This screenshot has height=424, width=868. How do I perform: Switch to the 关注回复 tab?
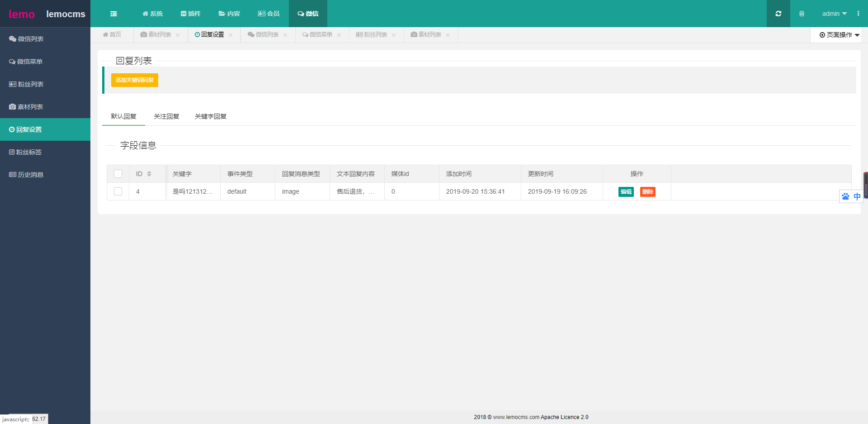click(x=166, y=116)
